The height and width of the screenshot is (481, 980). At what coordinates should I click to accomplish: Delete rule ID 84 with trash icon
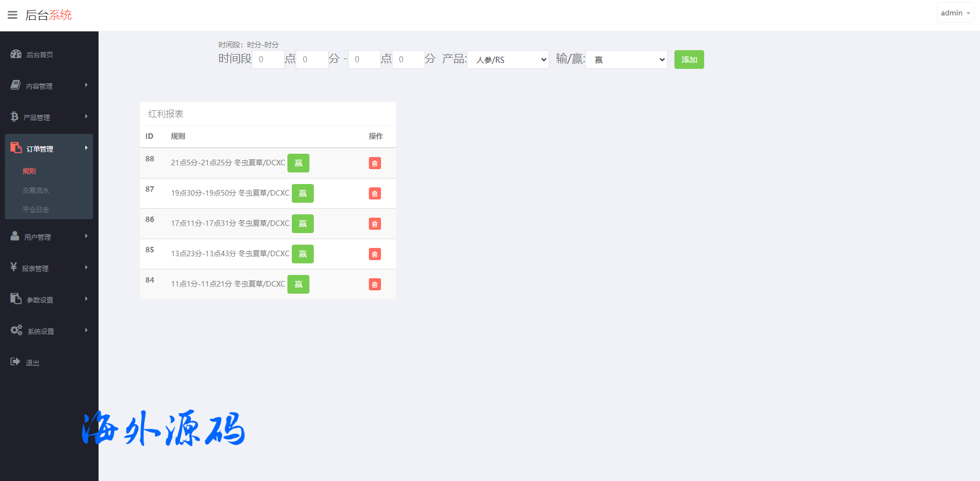374,284
